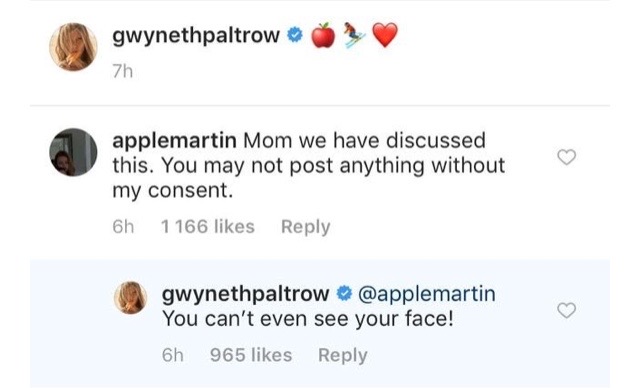Viewport: 640px width, 388px height.
Task: Click the verified badge in the reply comment
Action: [344, 293]
